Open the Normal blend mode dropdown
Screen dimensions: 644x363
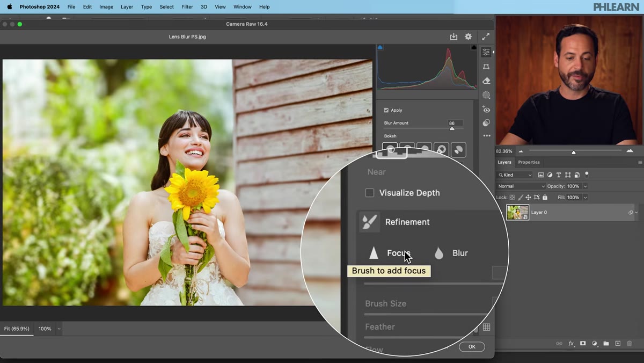[521, 186]
